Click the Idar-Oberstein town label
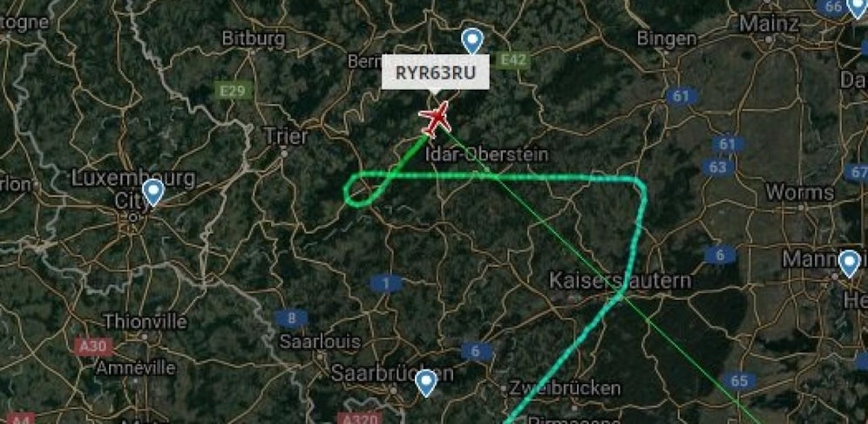 pyautogui.click(x=487, y=154)
